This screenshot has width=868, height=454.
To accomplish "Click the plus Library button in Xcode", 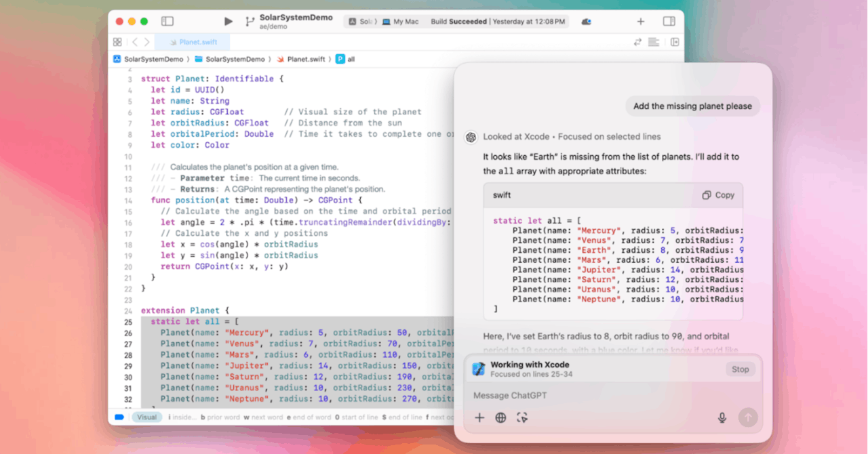I will coord(640,22).
